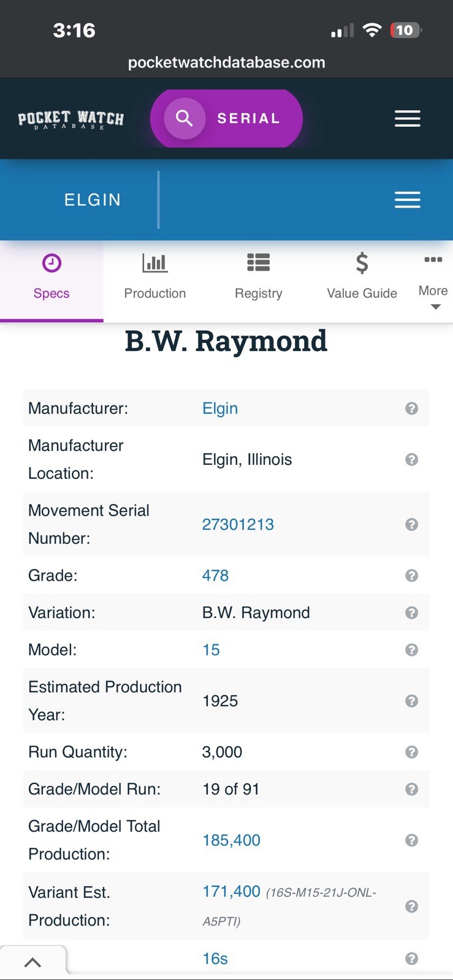Click the Elgin manufacturer link
This screenshot has height=980, width=453.
pos(220,409)
